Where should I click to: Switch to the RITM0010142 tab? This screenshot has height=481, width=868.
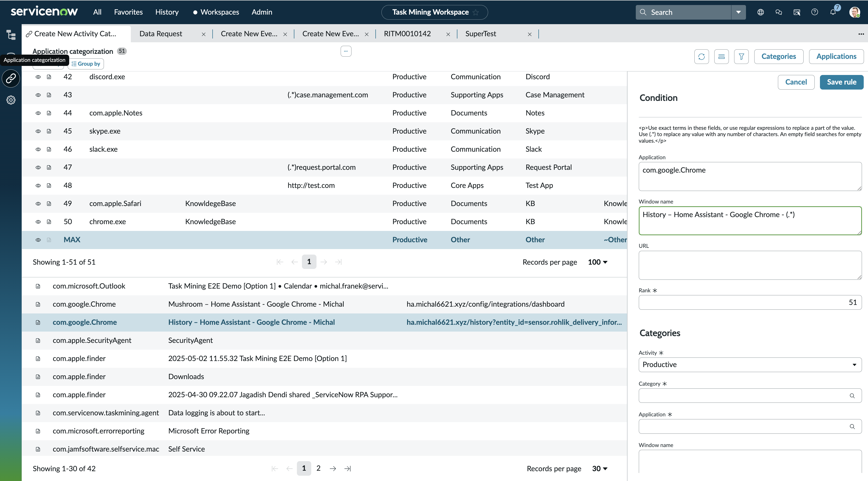[407, 34]
